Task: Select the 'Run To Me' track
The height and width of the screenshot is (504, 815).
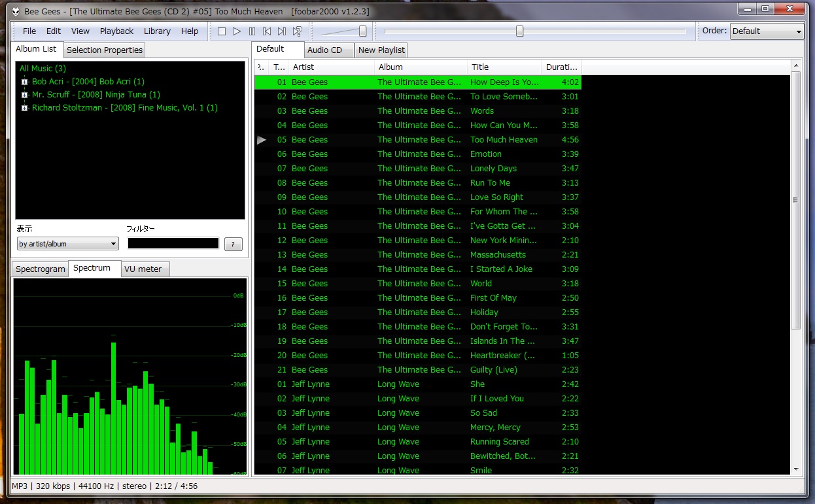Action: coord(417,183)
